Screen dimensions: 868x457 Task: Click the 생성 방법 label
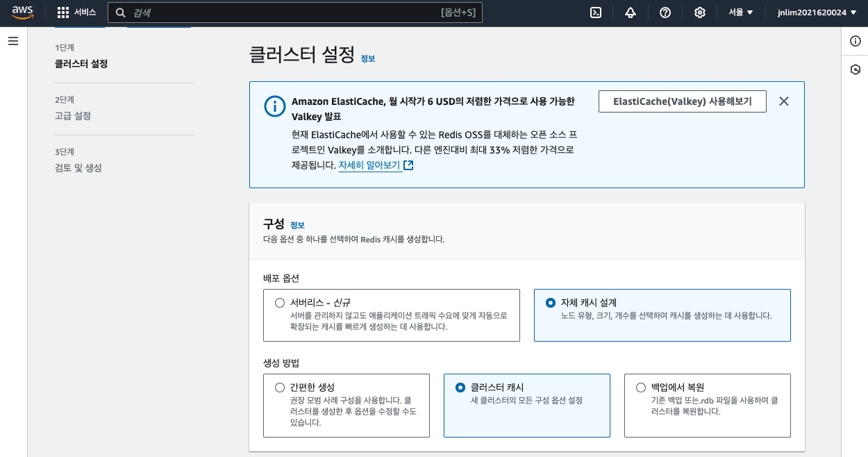(281, 363)
